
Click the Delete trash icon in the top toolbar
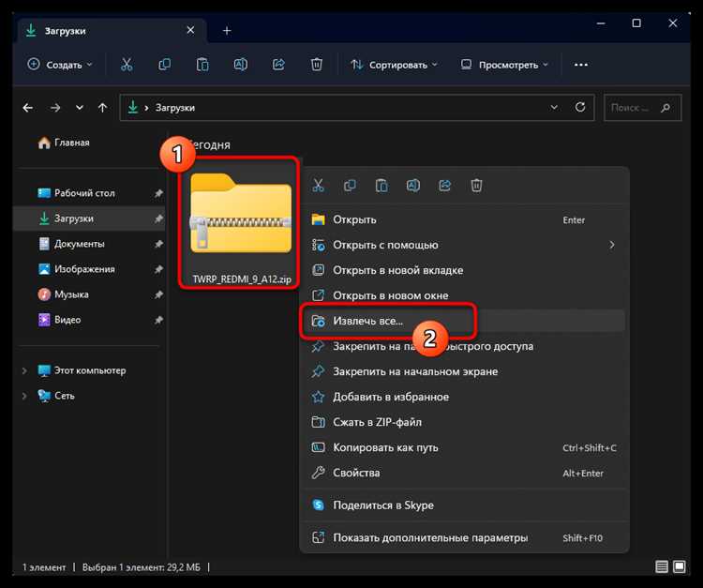(317, 65)
